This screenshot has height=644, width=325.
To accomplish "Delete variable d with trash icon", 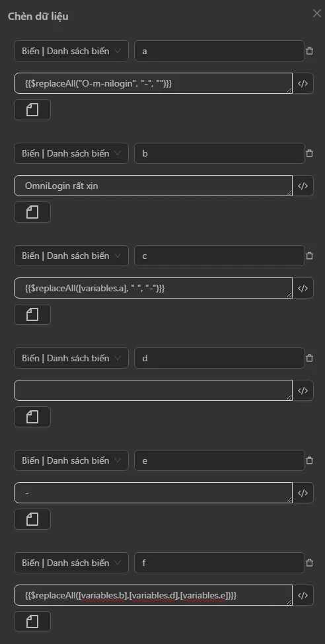I will point(309,358).
